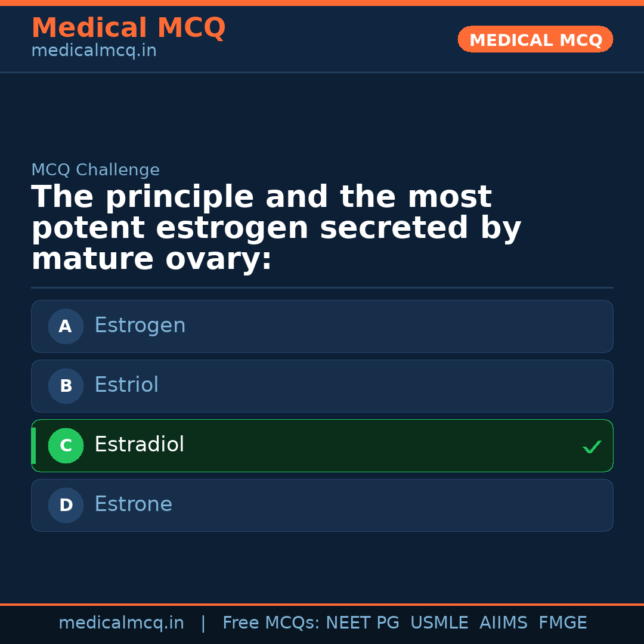Pick the Estradiol answer text
This screenshot has height=644, width=644.
point(139,445)
